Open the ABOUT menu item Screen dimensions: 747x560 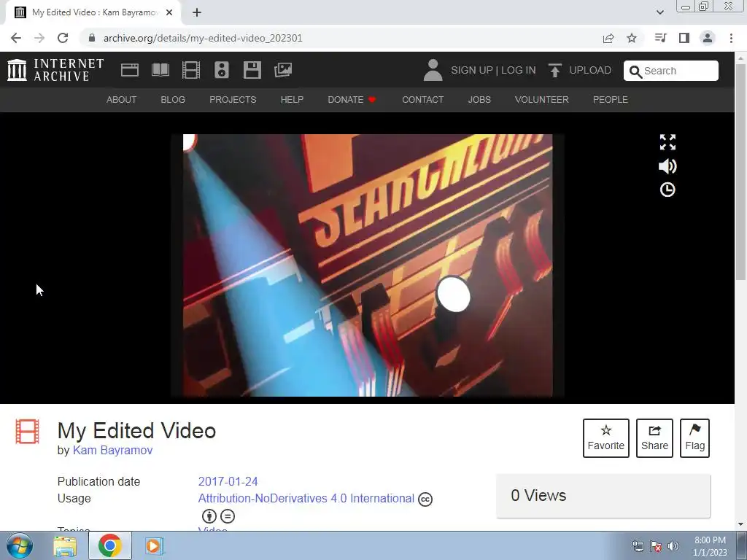[122, 99]
